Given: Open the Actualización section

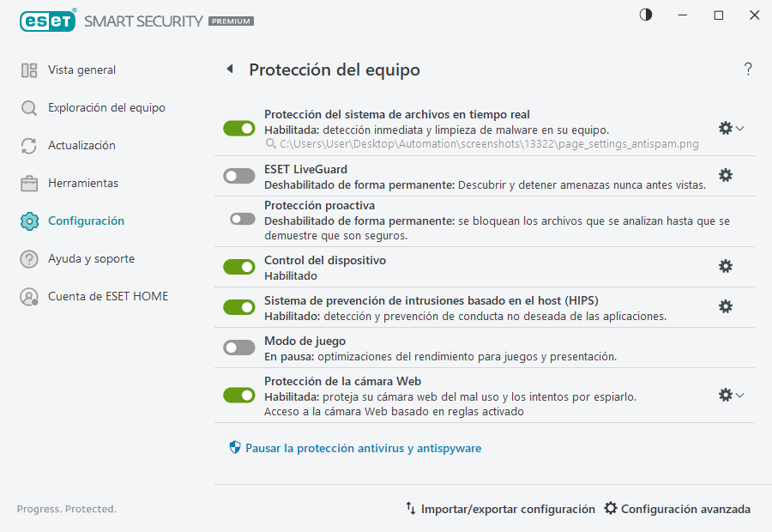Looking at the screenshot, I should [x=81, y=145].
